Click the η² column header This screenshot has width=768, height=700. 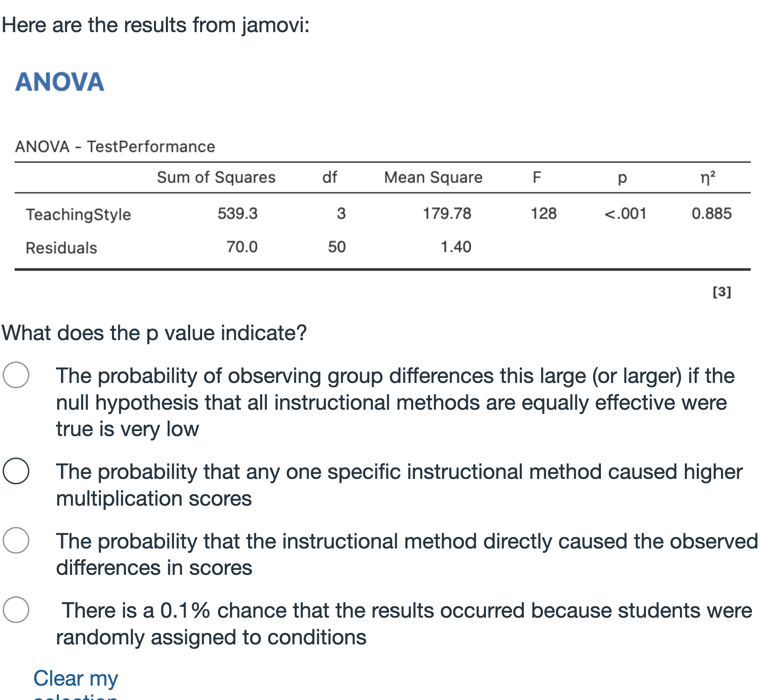(708, 177)
